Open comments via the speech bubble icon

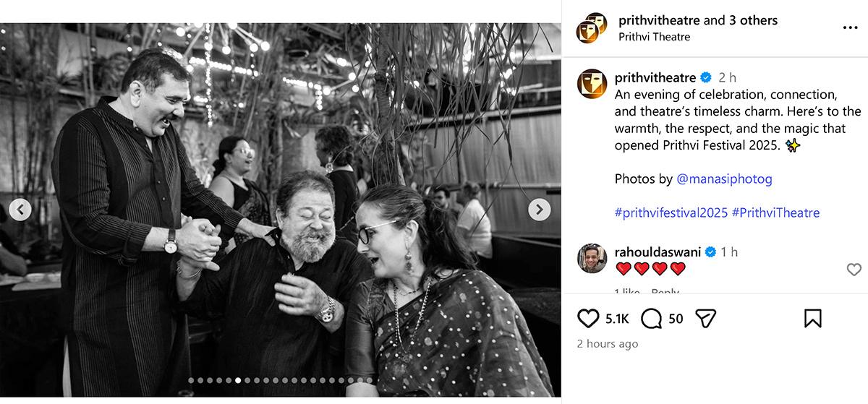[652, 318]
